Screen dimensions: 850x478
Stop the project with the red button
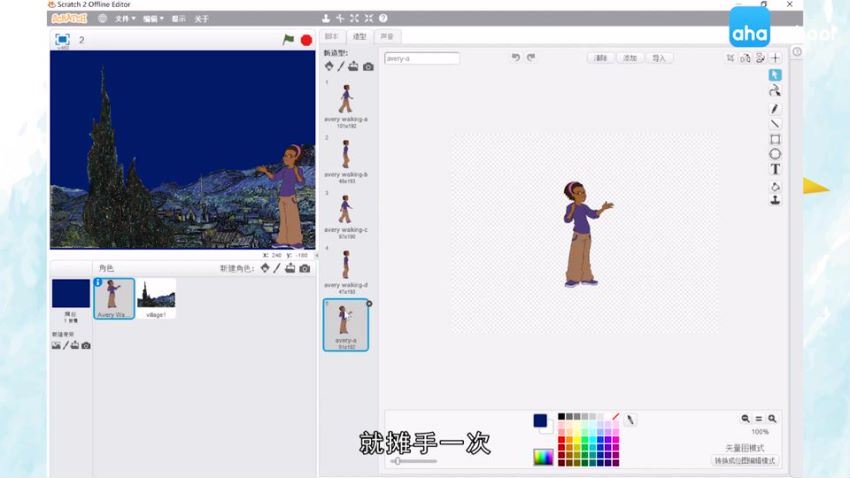coord(306,40)
